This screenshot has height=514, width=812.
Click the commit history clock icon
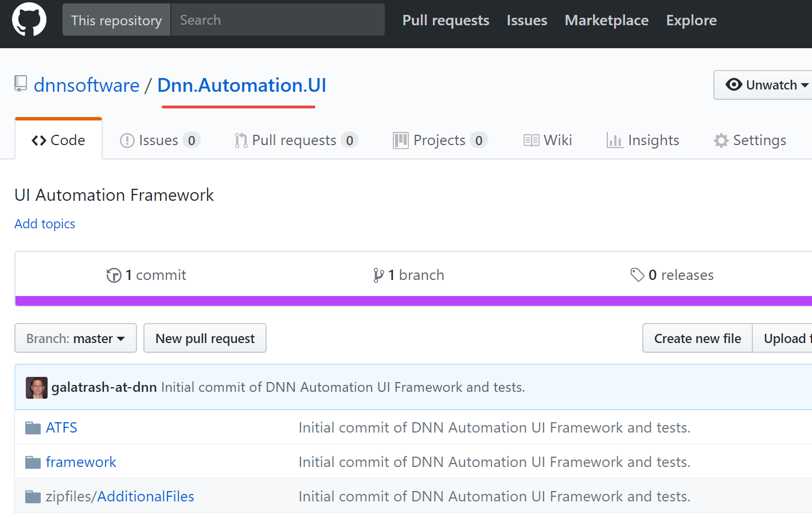114,275
